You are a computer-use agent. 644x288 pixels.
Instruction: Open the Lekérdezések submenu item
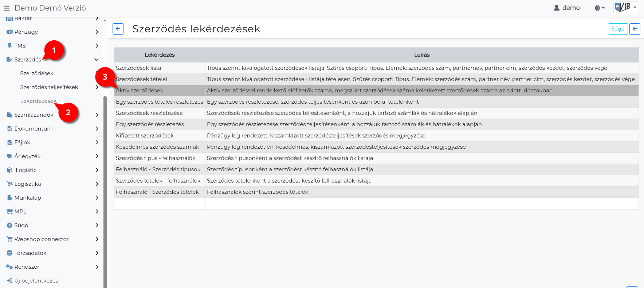[38, 101]
